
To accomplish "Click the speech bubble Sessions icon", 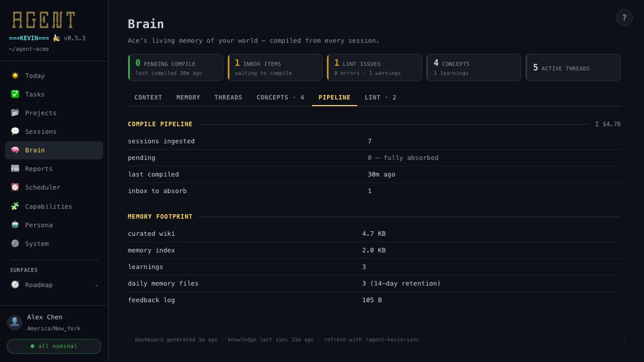I will (x=15, y=131).
